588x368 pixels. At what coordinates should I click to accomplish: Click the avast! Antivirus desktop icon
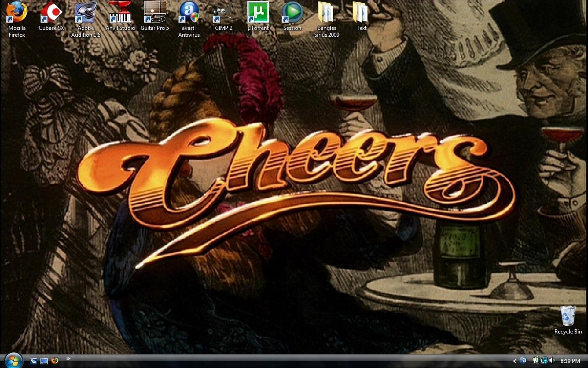[189, 13]
